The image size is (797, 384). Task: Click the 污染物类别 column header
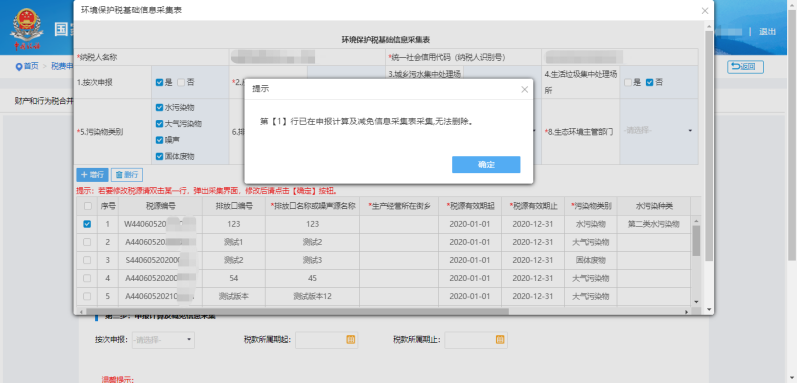(x=591, y=206)
